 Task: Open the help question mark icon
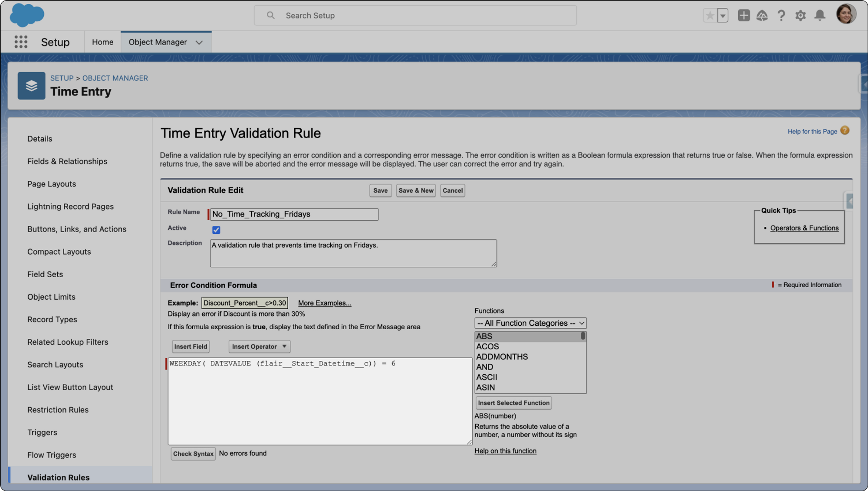pyautogui.click(x=781, y=16)
